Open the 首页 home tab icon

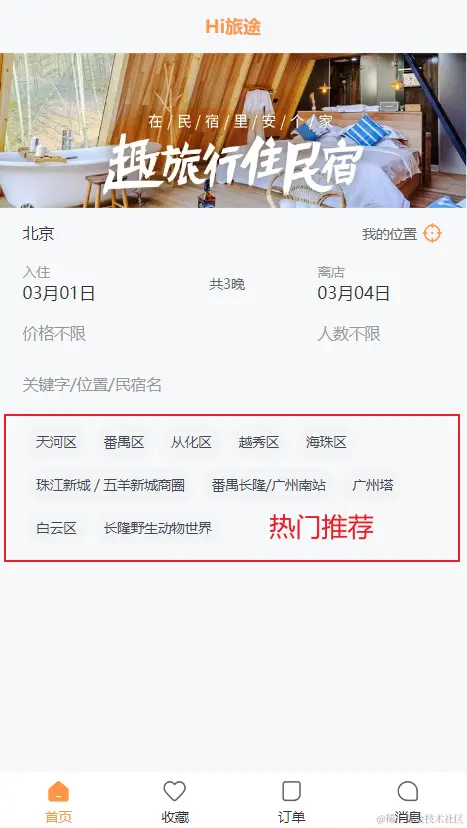click(x=58, y=792)
